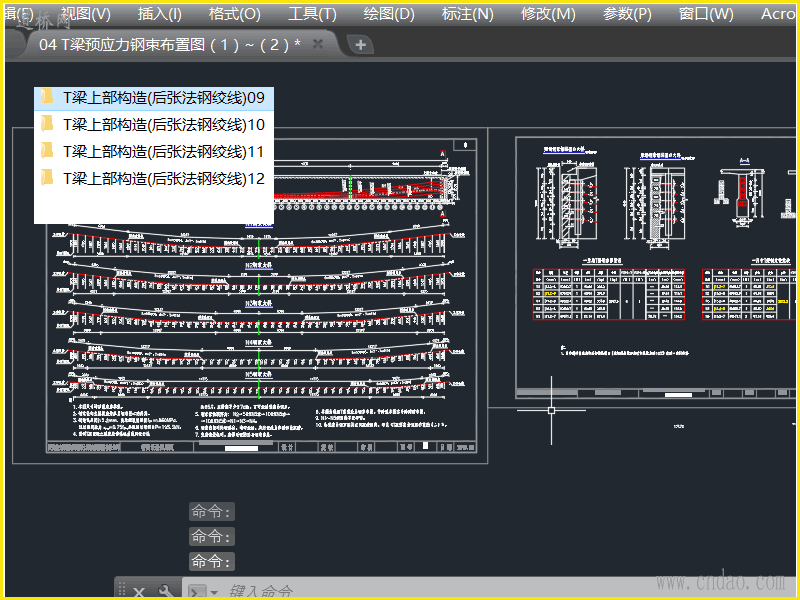Image resolution: width=800 pixels, height=600 pixels.
Task: Close the command line with X icon
Action: tap(139, 591)
